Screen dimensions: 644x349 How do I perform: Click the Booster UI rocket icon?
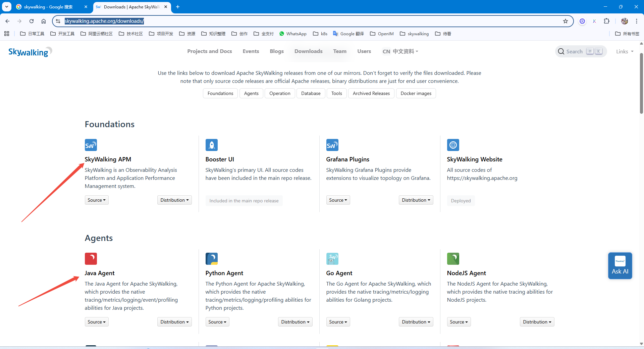pos(212,145)
